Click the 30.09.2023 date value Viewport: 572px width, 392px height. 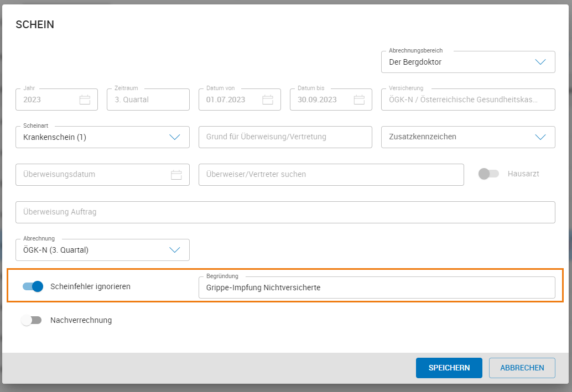pos(317,100)
